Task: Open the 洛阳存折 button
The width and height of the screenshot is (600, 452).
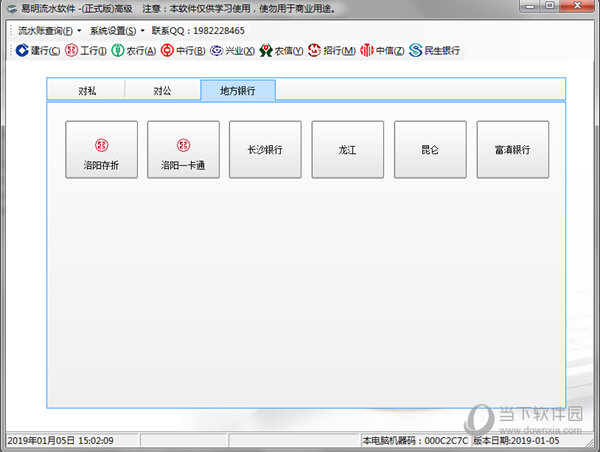Action: pyautogui.click(x=101, y=150)
